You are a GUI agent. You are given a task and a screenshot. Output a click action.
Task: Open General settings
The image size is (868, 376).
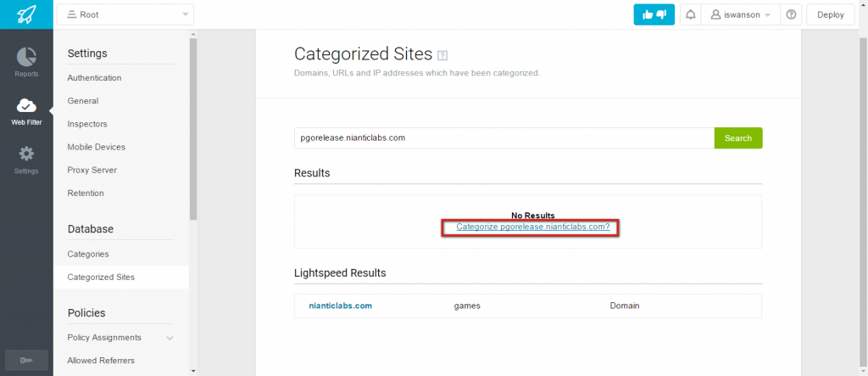(x=82, y=101)
